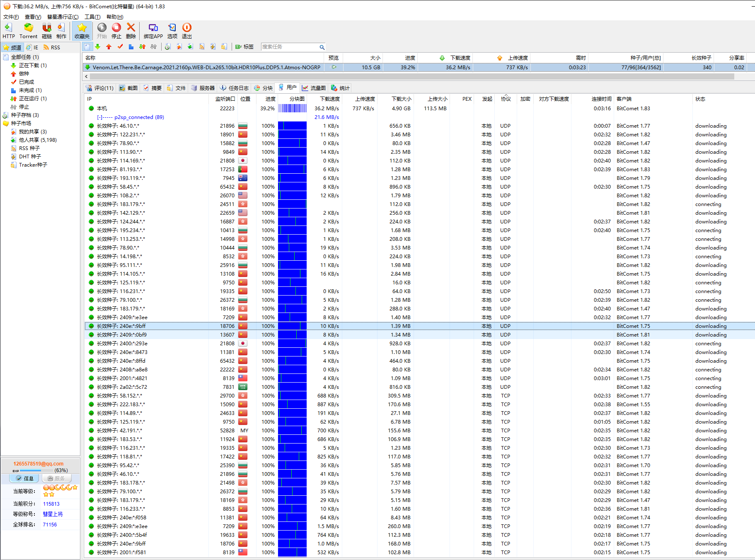Switch to the RSS sidebar tab
Image resolution: width=755 pixels, height=560 pixels.
point(52,47)
